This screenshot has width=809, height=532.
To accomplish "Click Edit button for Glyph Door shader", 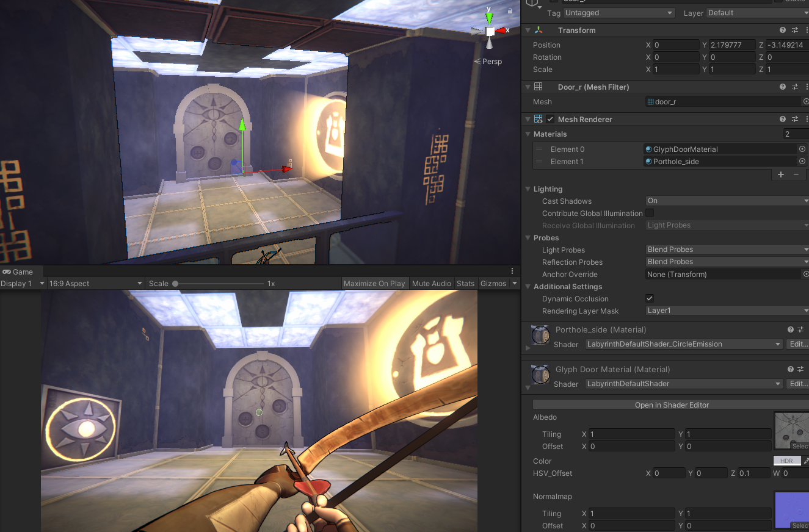I will click(798, 384).
